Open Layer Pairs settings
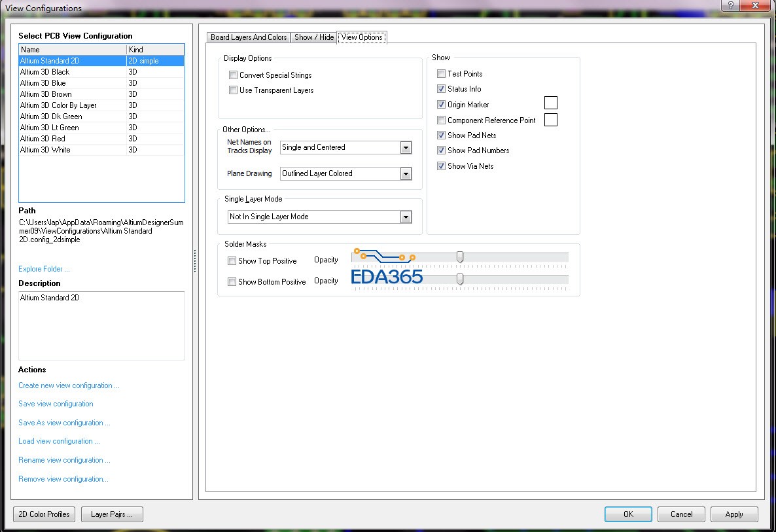The width and height of the screenshot is (776, 532). point(112,514)
